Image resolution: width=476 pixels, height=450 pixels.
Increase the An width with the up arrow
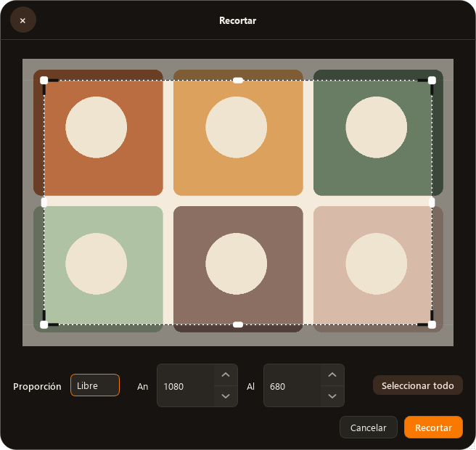pyautogui.click(x=226, y=375)
